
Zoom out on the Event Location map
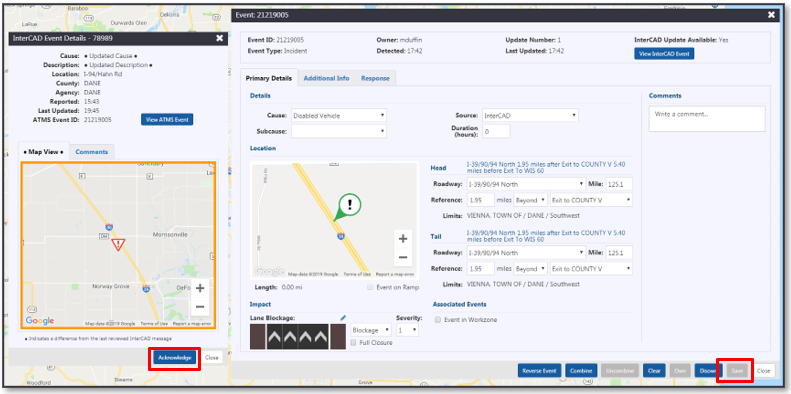(403, 257)
